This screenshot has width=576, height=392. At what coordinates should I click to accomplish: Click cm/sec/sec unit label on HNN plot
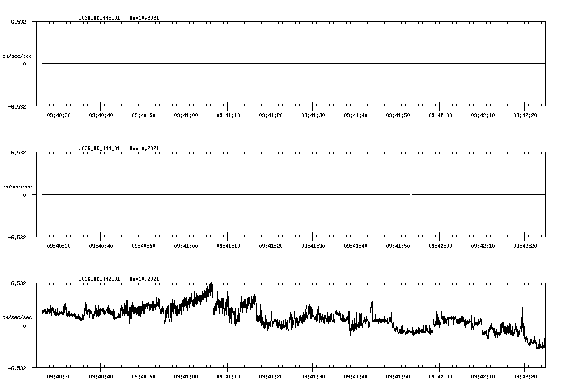(x=17, y=187)
